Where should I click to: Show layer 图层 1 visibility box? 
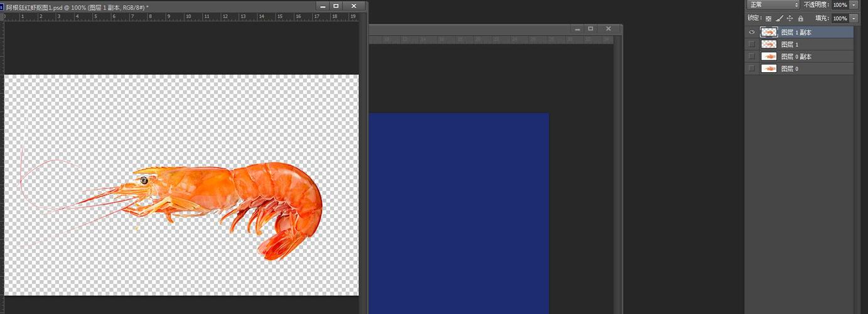[x=751, y=44]
